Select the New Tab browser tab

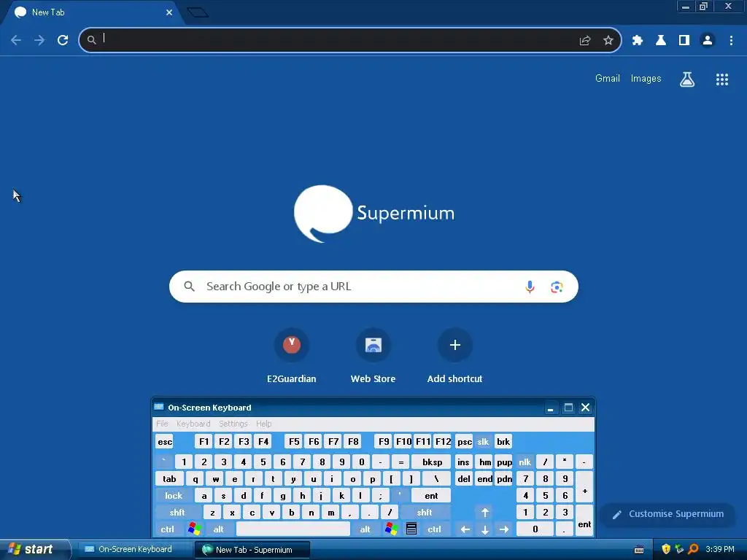[x=90, y=12]
